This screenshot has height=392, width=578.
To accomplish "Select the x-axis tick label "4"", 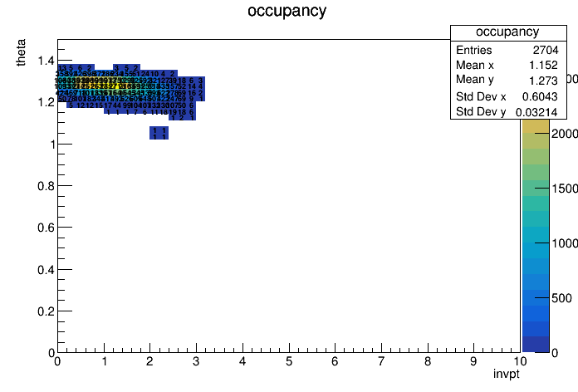I will (242, 361).
